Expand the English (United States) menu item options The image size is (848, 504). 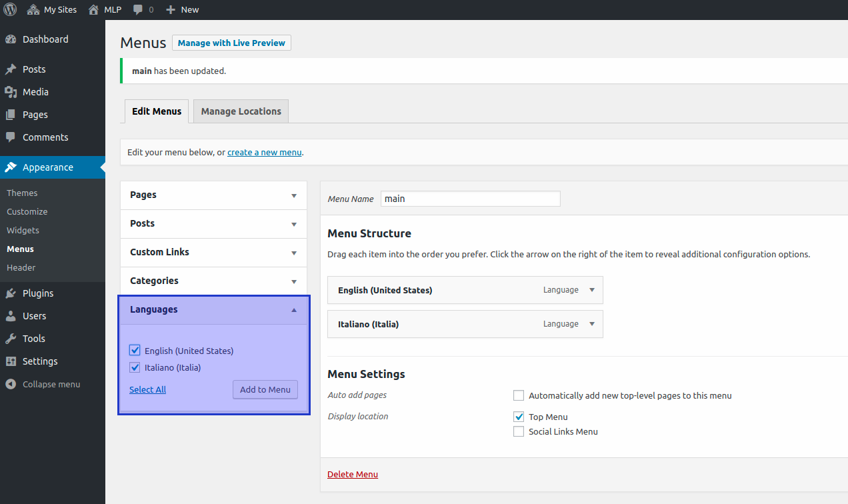[591, 290]
